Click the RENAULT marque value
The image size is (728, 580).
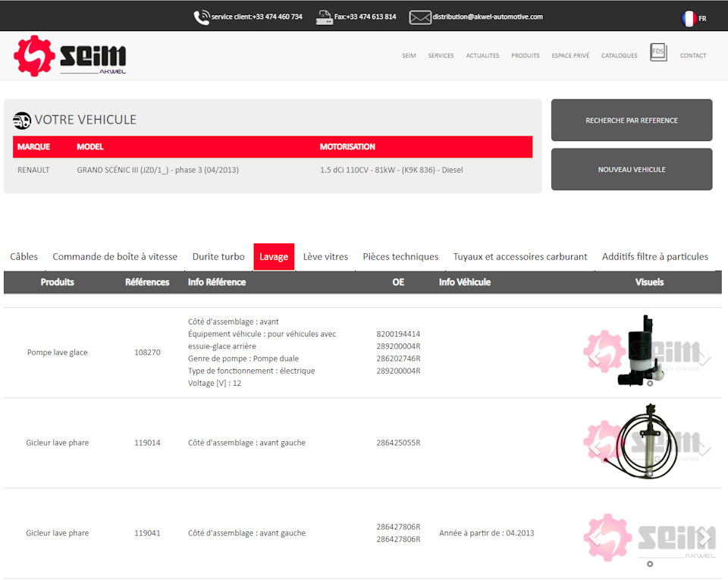[x=33, y=170]
